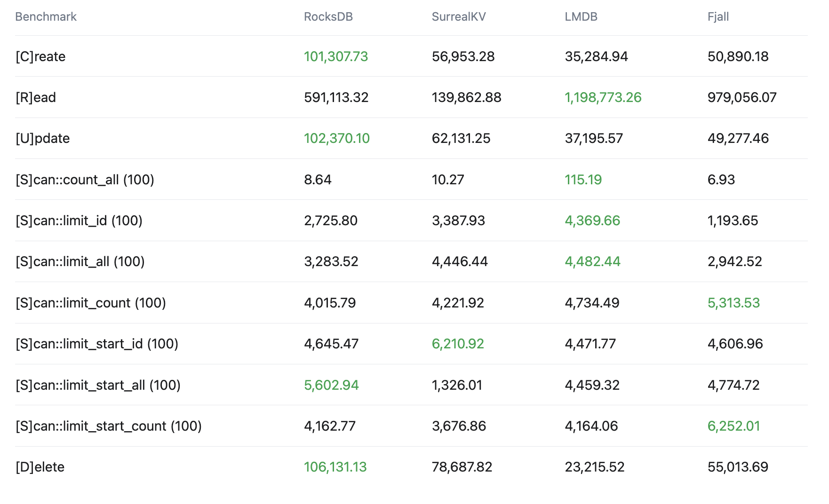Select the [S]can::limit_start_all (100) label
The height and width of the screenshot is (504, 829).
click(98, 385)
